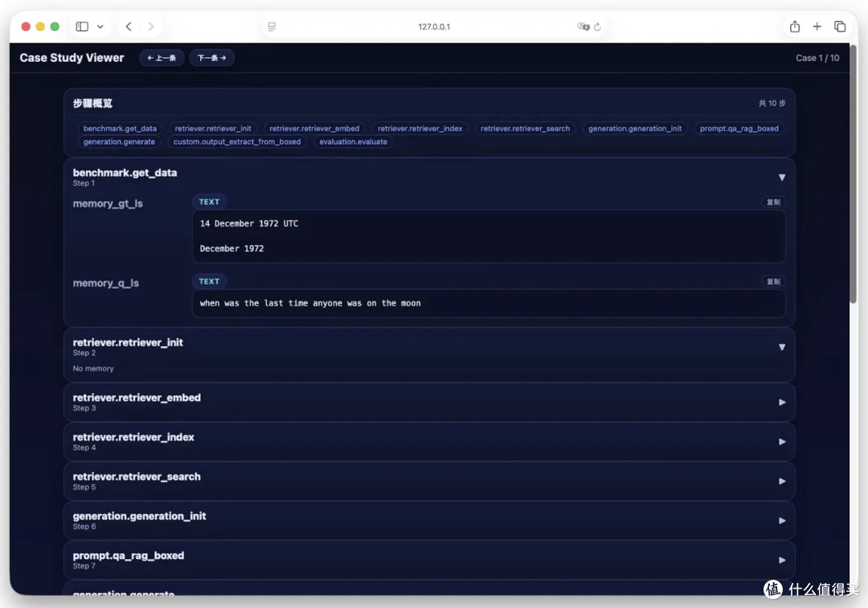
Task: Collapse the benchmark.get_data section arrow
Action: tap(782, 177)
